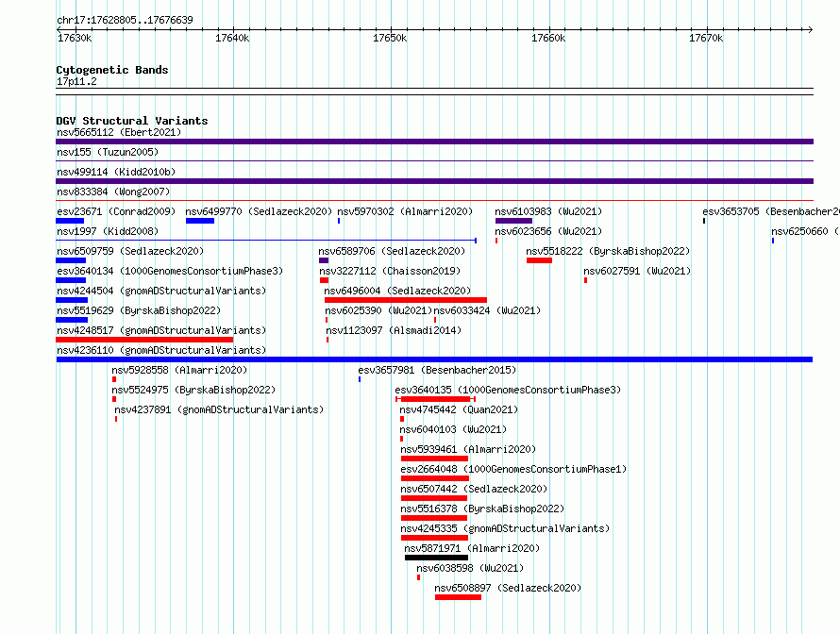Image resolution: width=840 pixels, height=634 pixels.
Task: Click nsv5928558 (Almarri2020) label
Action: pyautogui.click(x=179, y=370)
